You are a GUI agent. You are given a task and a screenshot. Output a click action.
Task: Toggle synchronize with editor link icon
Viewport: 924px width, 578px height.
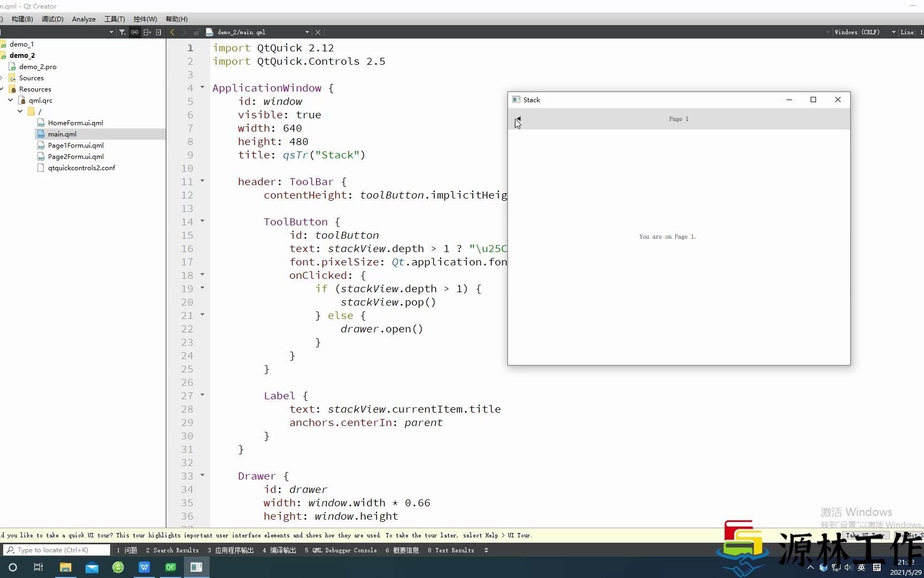tap(135, 32)
